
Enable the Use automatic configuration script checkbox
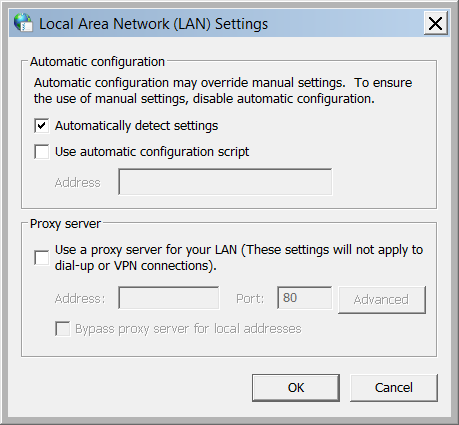pyautogui.click(x=42, y=152)
